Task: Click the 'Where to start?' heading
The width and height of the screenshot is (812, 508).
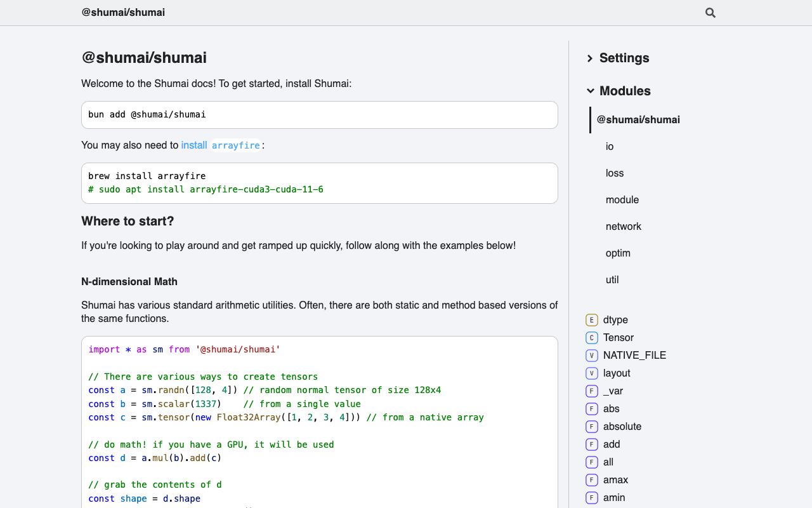Action: point(128,221)
